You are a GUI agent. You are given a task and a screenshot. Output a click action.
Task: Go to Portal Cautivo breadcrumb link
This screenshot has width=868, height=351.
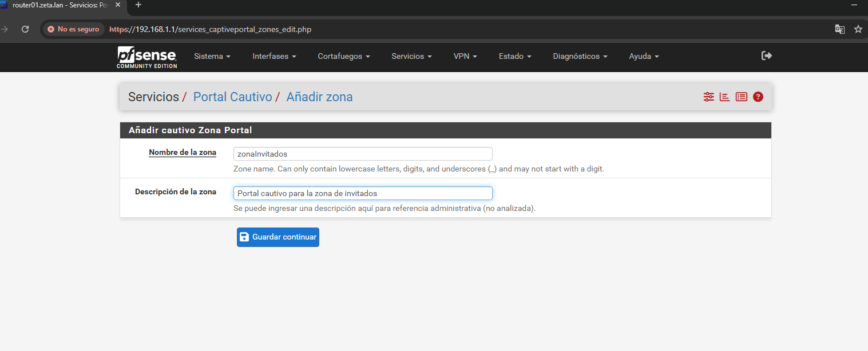point(232,97)
